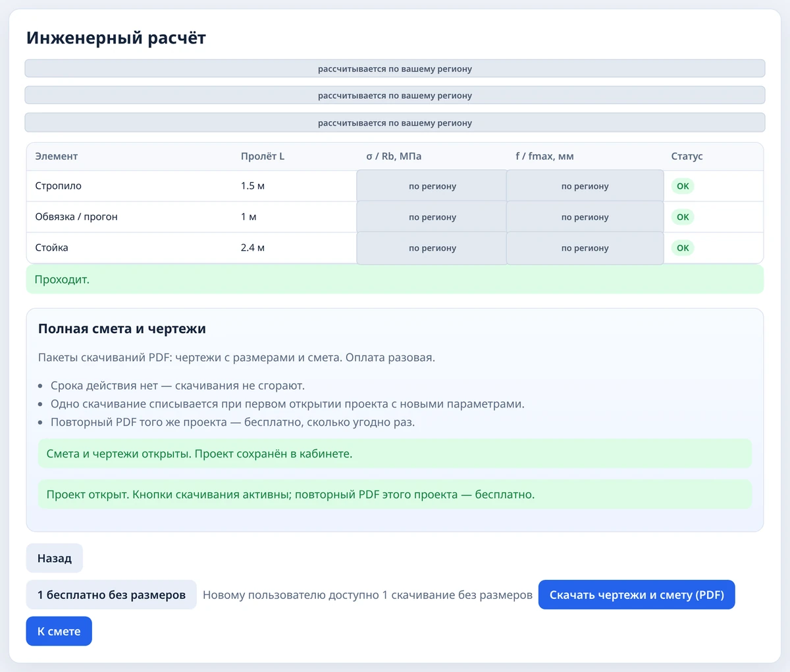
Task: Click the Стропило element cell
Action: pos(59,186)
